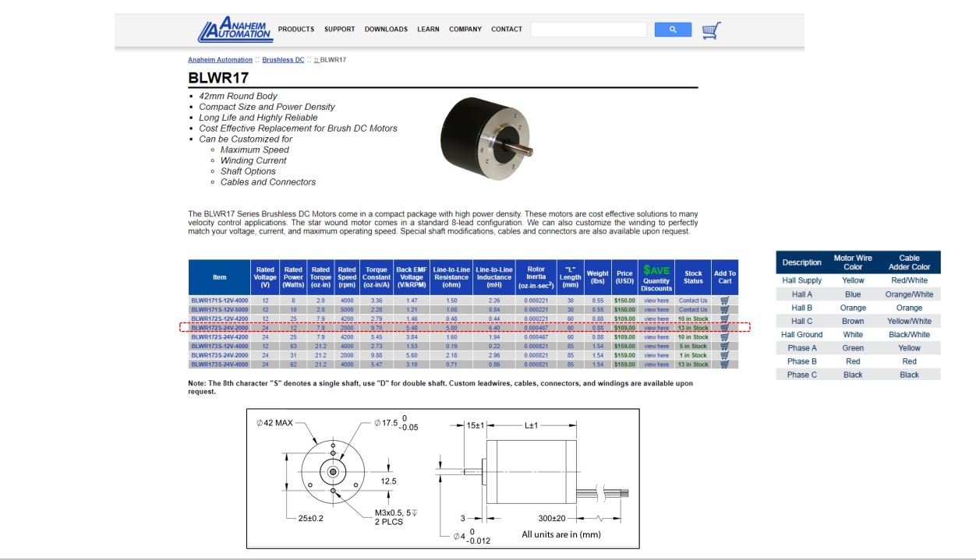This screenshot has width=976, height=560.
Task: Click the motor dimension drawing image
Action: coord(443,478)
